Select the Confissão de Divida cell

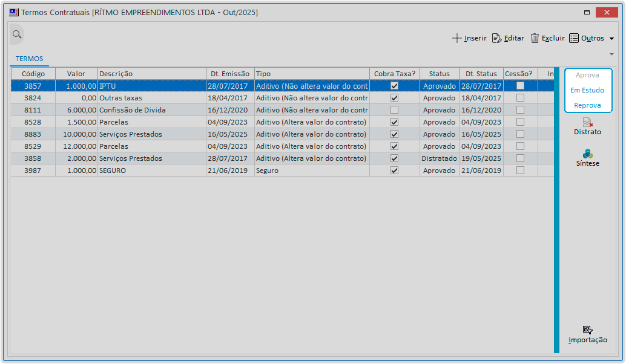152,109
